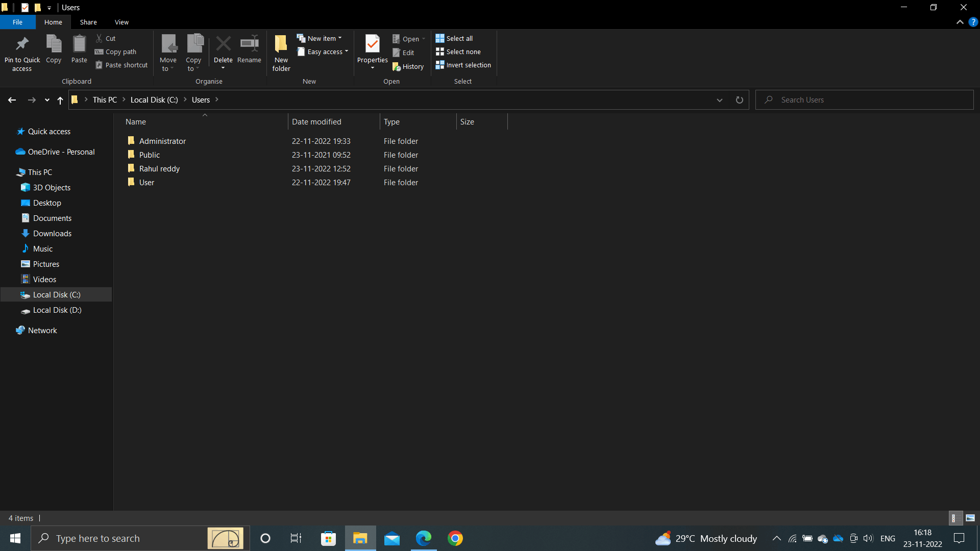This screenshot has width=980, height=551.
Task: Sort by Type column header
Action: click(418, 121)
